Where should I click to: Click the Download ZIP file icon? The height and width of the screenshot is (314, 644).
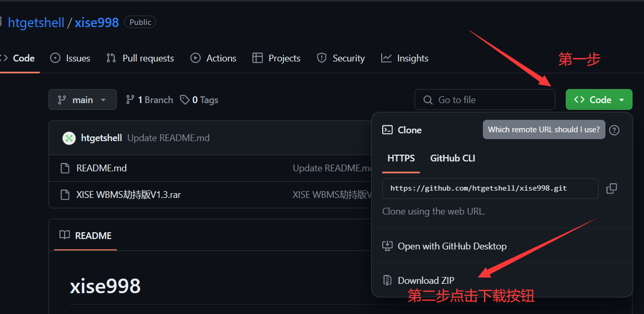(387, 280)
